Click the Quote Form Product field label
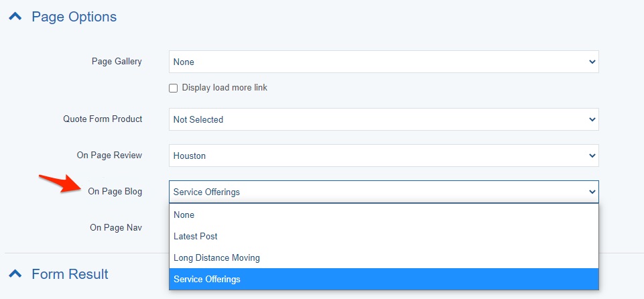The image size is (644, 299). (x=103, y=119)
